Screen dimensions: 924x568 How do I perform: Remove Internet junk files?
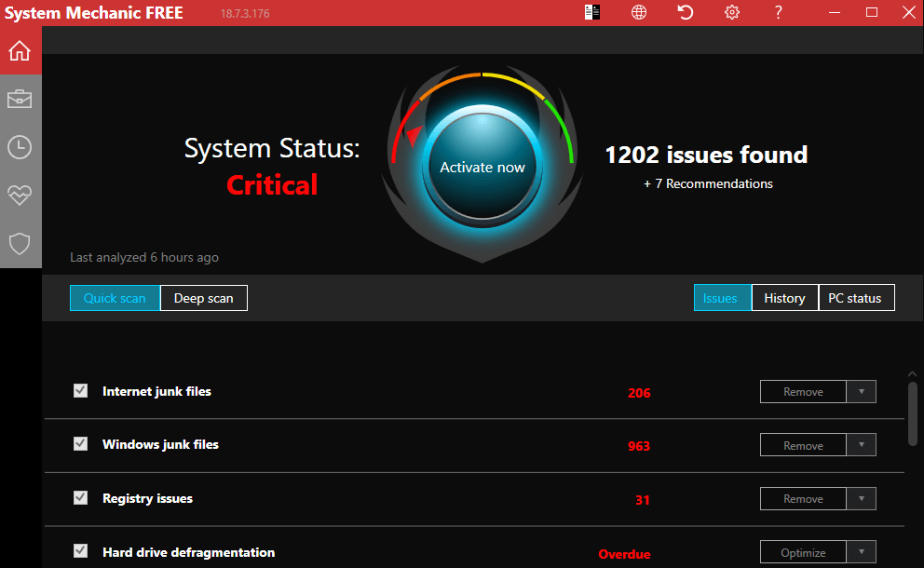pyautogui.click(x=803, y=392)
